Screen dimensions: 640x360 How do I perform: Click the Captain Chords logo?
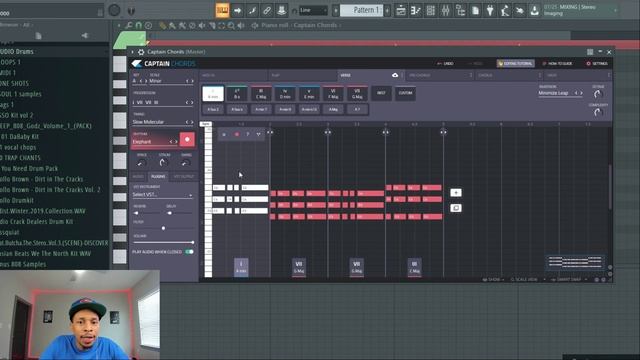point(163,64)
